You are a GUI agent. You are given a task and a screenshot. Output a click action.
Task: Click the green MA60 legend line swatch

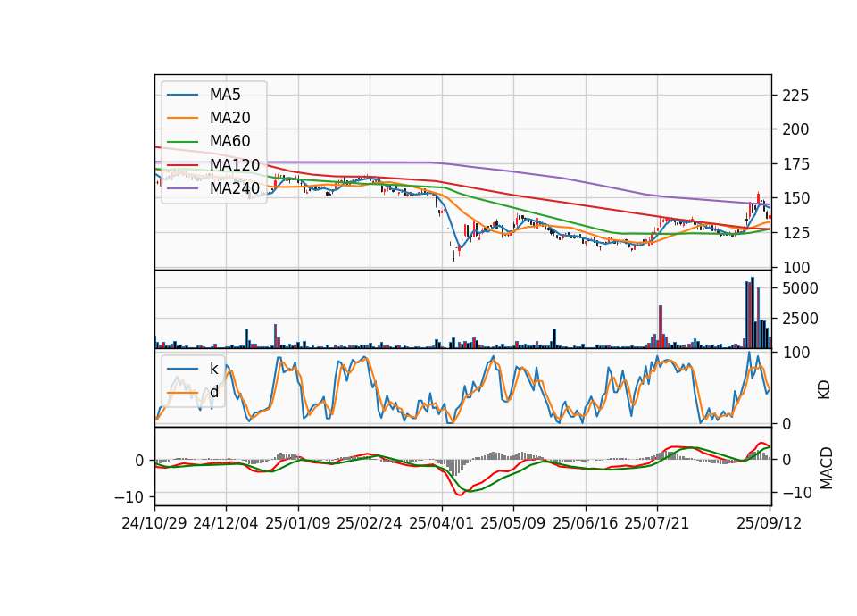click(x=182, y=142)
